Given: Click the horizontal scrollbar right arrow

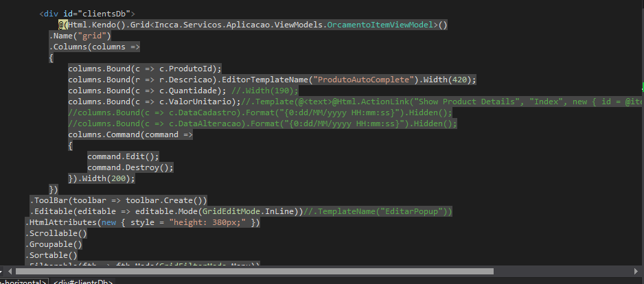Looking at the screenshot, I should (636, 271).
